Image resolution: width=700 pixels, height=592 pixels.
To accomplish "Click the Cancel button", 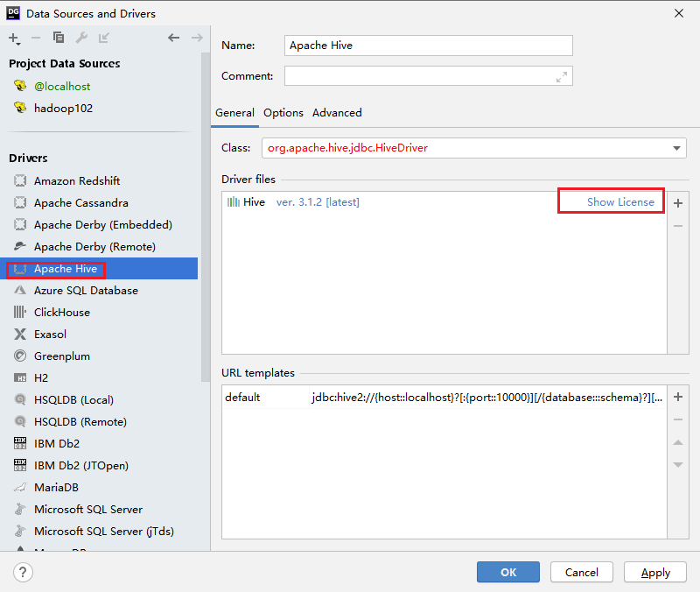I will (582, 573).
